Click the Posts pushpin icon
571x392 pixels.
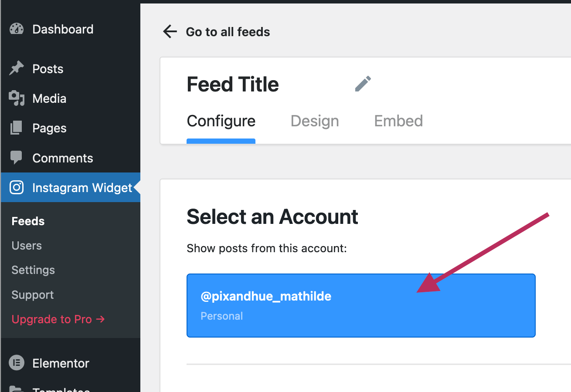point(17,69)
